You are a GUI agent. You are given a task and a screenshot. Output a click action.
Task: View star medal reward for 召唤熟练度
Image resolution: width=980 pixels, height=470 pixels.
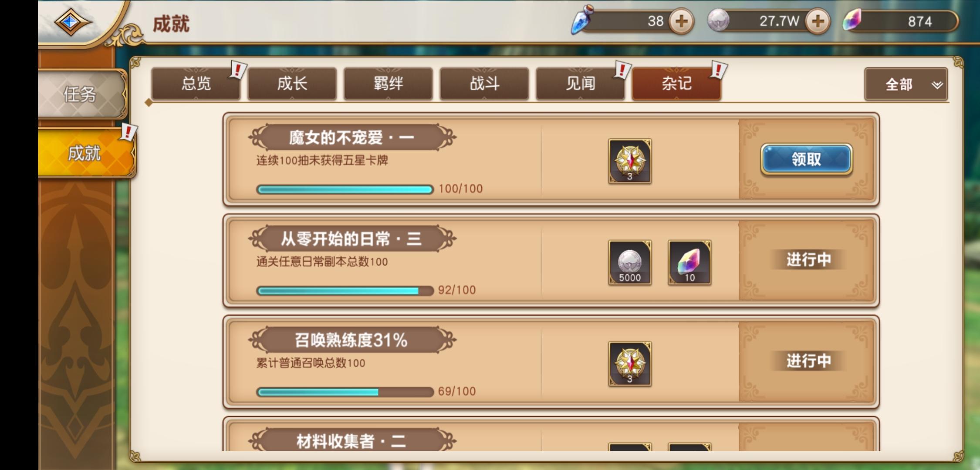pyautogui.click(x=630, y=364)
